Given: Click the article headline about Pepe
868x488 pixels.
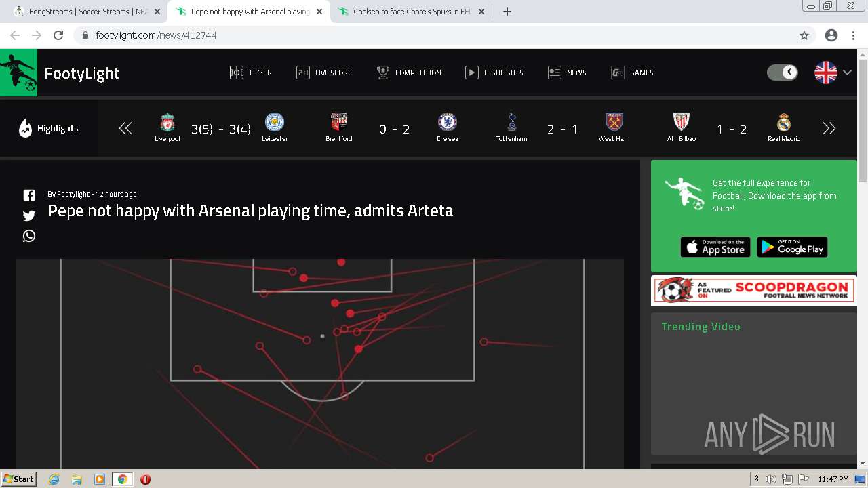Looking at the screenshot, I should 250,211.
